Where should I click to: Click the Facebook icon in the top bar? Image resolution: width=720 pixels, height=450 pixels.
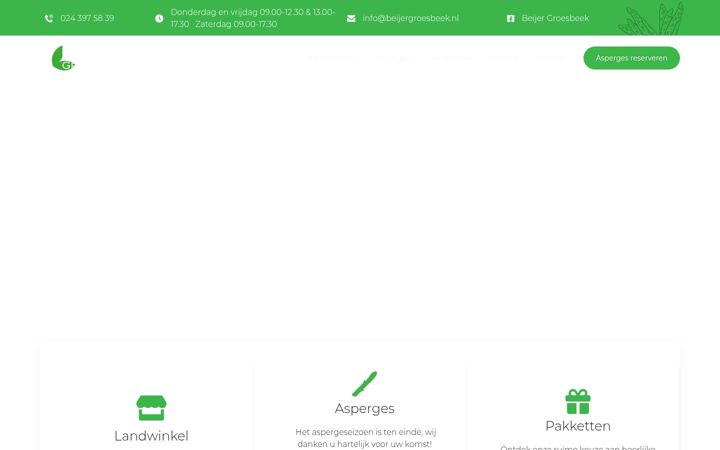(x=510, y=18)
